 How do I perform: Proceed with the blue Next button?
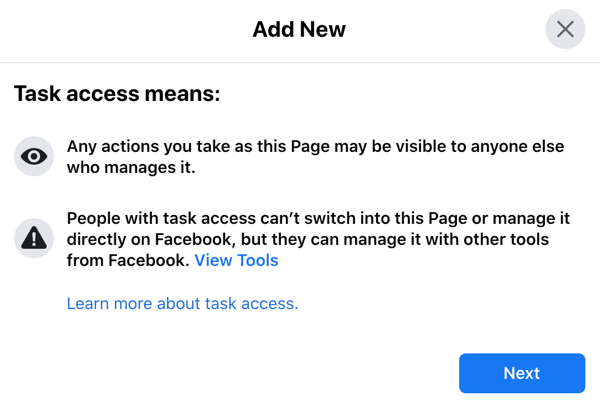click(522, 373)
